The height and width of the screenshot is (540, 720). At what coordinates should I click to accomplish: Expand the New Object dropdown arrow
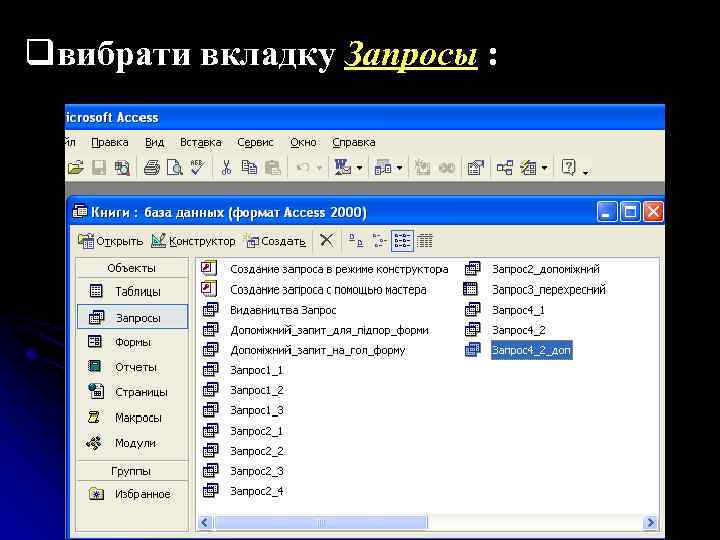[545, 168]
